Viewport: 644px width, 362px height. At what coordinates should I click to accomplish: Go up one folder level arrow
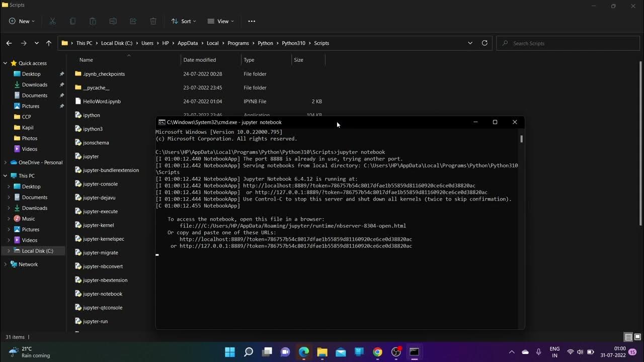pos(49,43)
